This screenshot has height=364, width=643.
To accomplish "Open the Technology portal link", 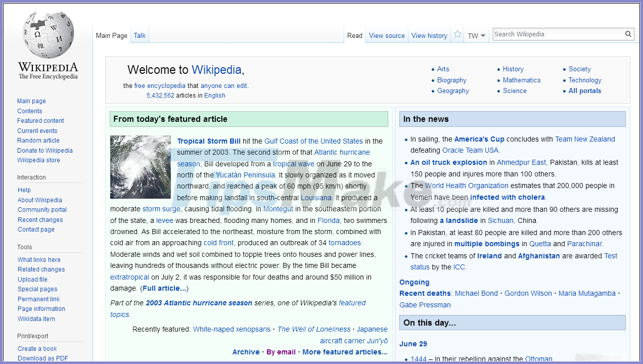I will pos(584,80).
